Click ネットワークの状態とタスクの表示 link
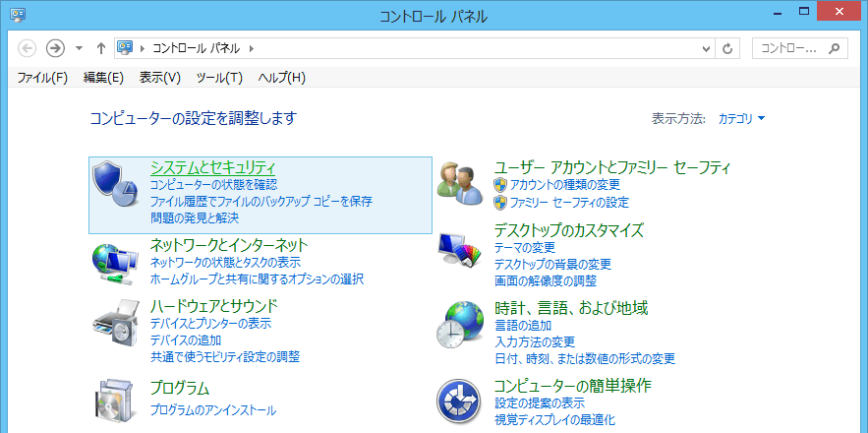 (226, 262)
